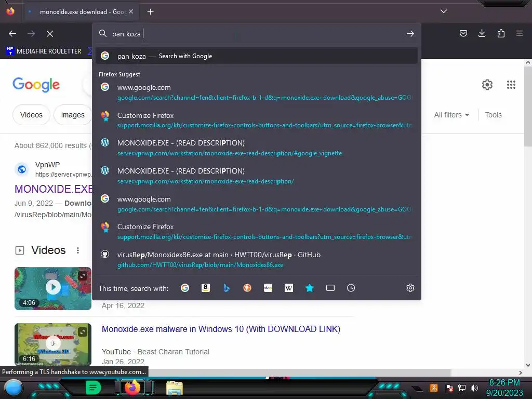Search this time with Wikipedia
532x399 pixels.
click(x=289, y=288)
